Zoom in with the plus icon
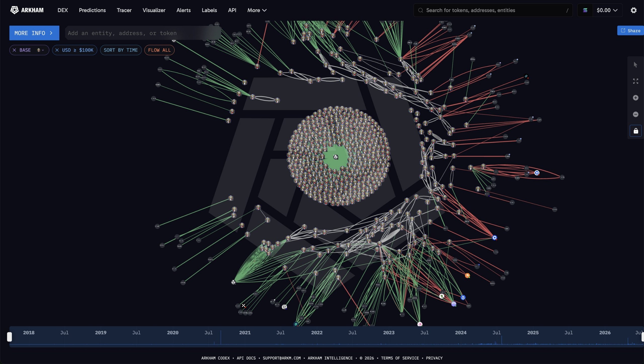 tap(635, 98)
